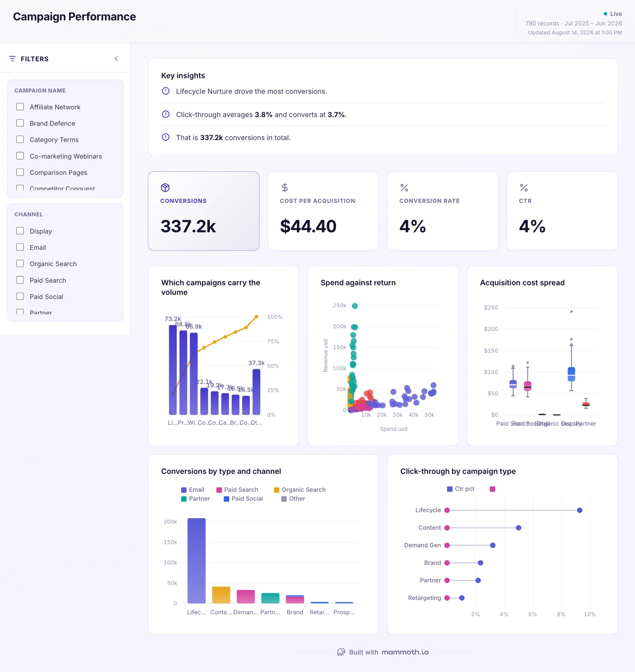Image resolution: width=635 pixels, height=672 pixels.
Task: Toggle the Partner legend swatch
Action: [x=184, y=499]
